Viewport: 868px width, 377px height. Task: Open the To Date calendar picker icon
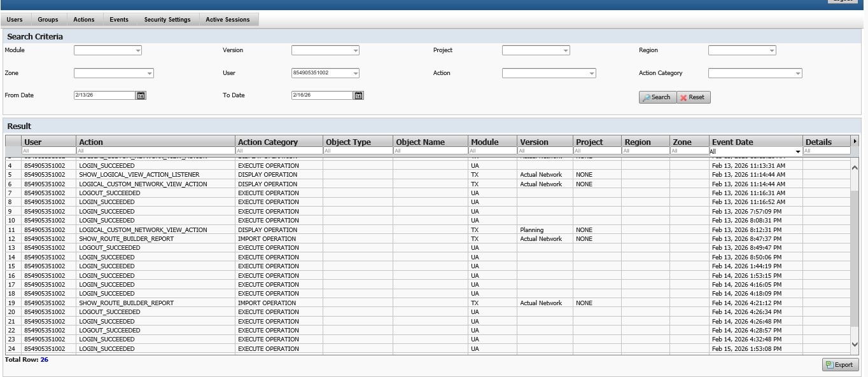[x=358, y=95]
